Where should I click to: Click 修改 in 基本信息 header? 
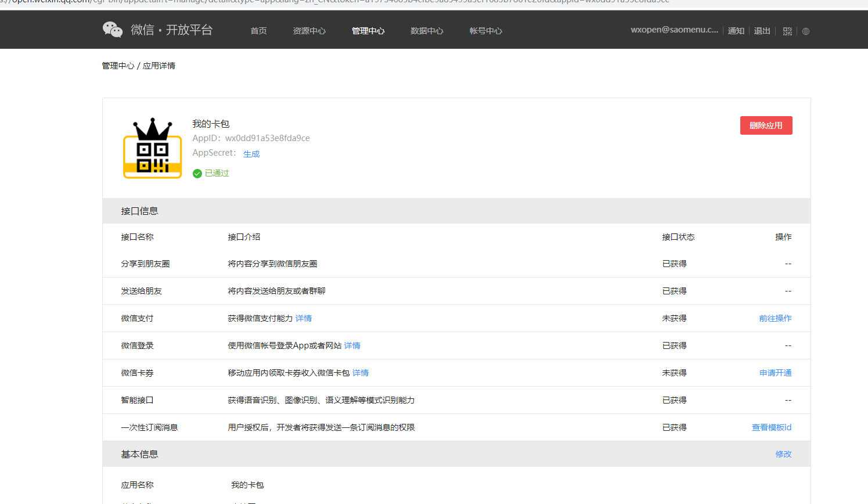(x=783, y=454)
